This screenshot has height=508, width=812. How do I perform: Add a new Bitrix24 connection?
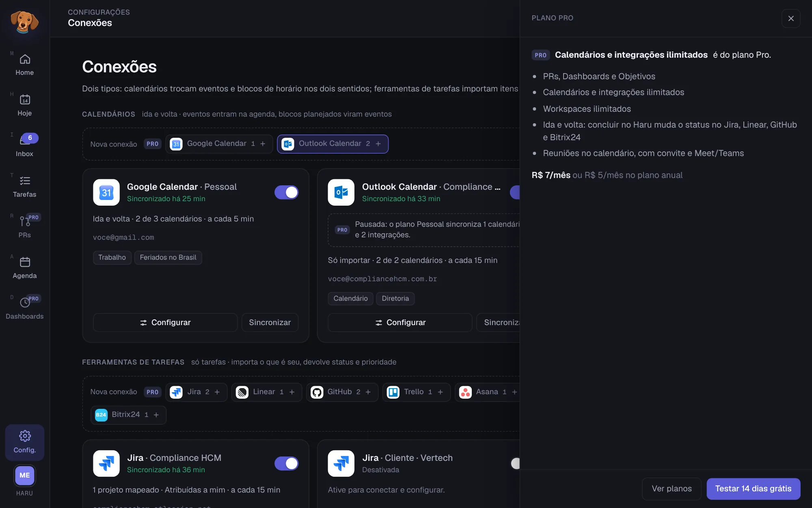pyautogui.click(x=128, y=415)
